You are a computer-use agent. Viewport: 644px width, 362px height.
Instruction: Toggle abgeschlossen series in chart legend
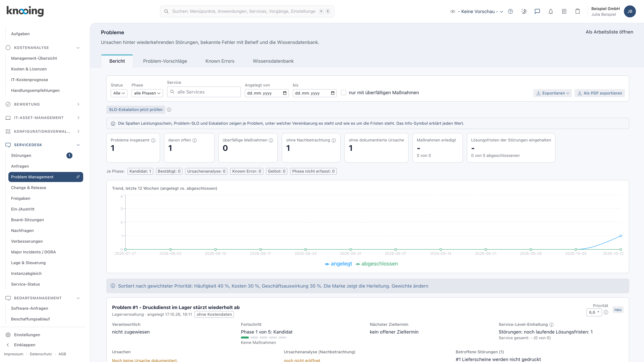click(377, 264)
